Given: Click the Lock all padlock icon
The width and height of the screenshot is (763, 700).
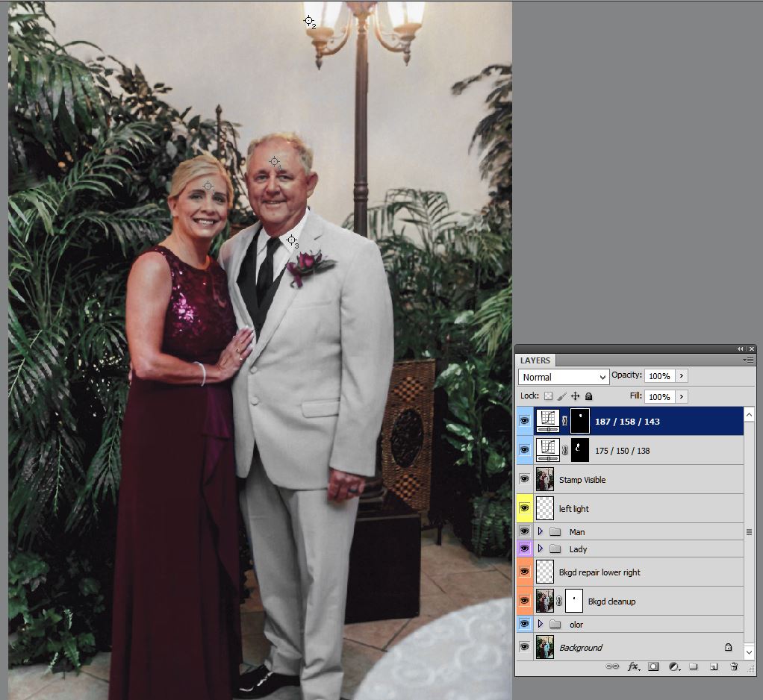Looking at the screenshot, I should point(588,396).
